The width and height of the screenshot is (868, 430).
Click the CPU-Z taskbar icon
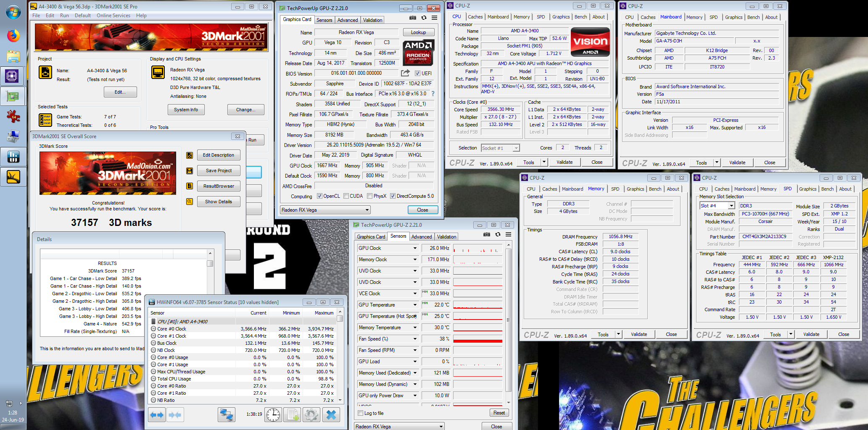click(12, 76)
